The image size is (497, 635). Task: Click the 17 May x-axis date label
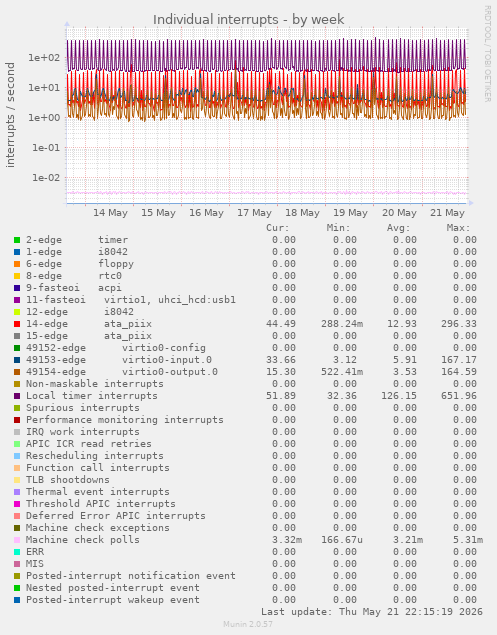254,213
